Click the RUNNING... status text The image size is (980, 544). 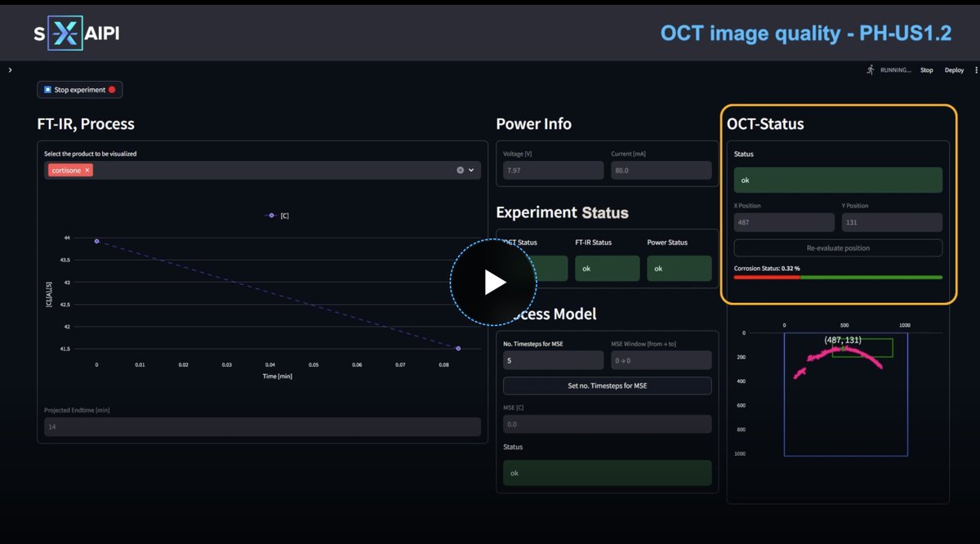click(896, 70)
